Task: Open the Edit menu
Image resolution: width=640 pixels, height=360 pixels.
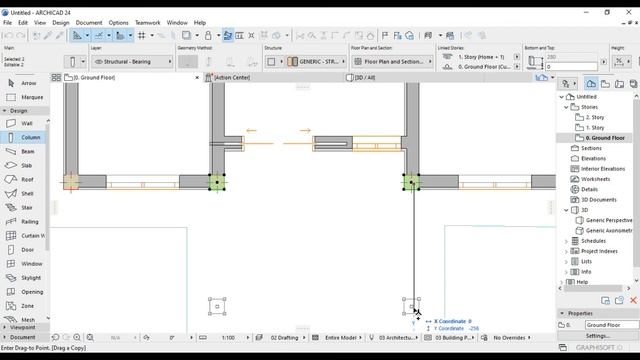Action: 23,23
